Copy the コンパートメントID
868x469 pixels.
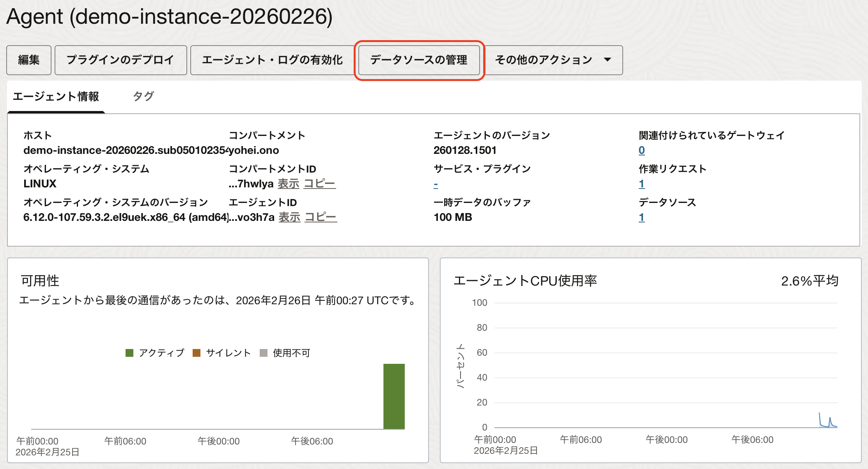pos(319,183)
